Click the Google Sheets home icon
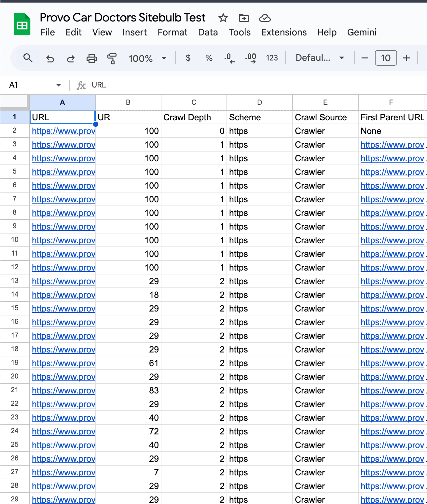Image resolution: width=427 pixels, height=504 pixels. (22, 24)
